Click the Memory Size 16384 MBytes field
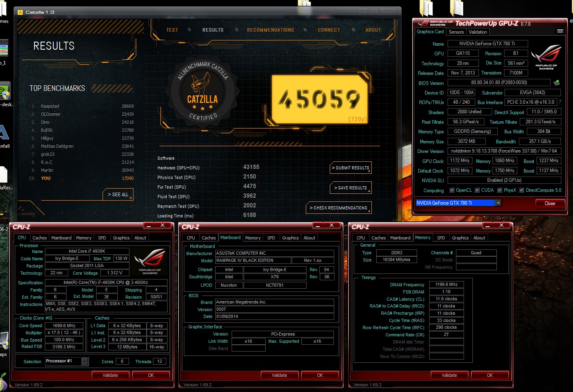The width and height of the screenshot is (573, 392). pyautogui.click(x=397, y=259)
